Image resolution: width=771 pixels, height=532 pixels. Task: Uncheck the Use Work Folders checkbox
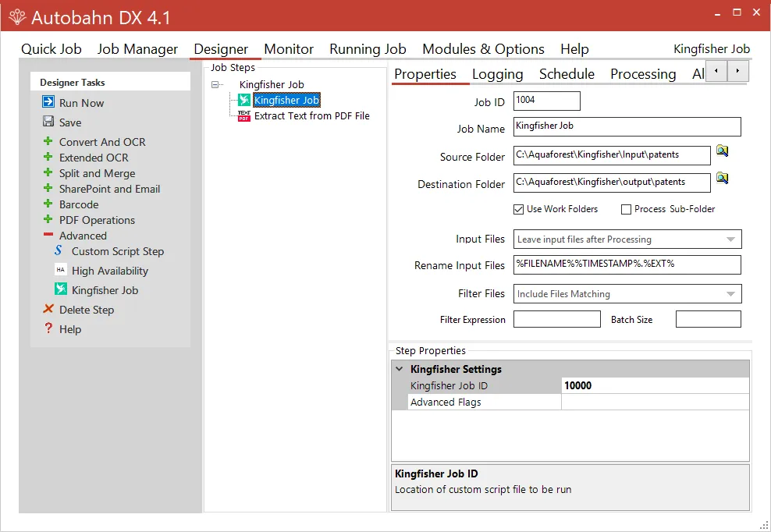[x=518, y=209]
